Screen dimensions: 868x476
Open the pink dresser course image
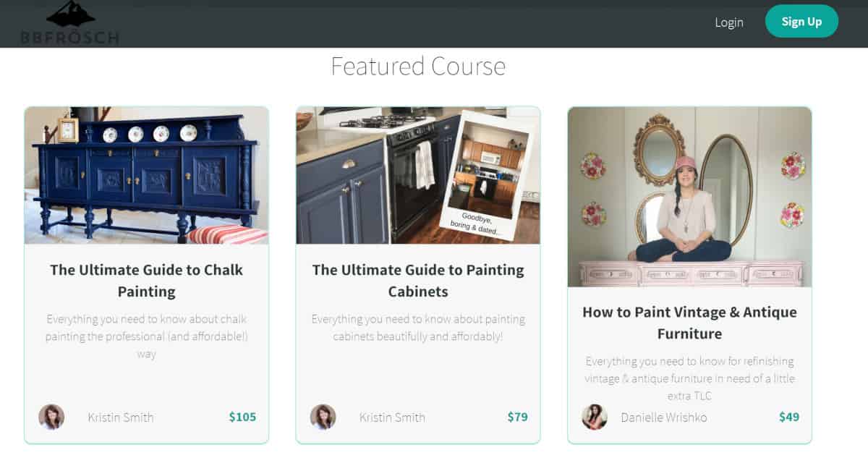pos(689,197)
